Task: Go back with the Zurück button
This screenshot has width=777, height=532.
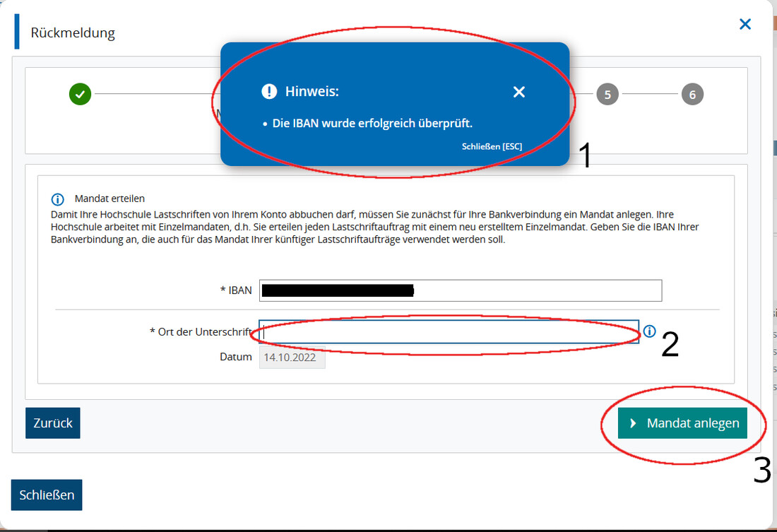Action: (52, 423)
